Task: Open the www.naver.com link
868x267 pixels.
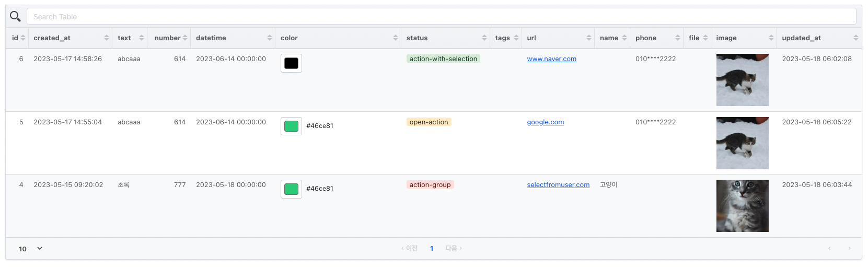Action: pos(551,59)
